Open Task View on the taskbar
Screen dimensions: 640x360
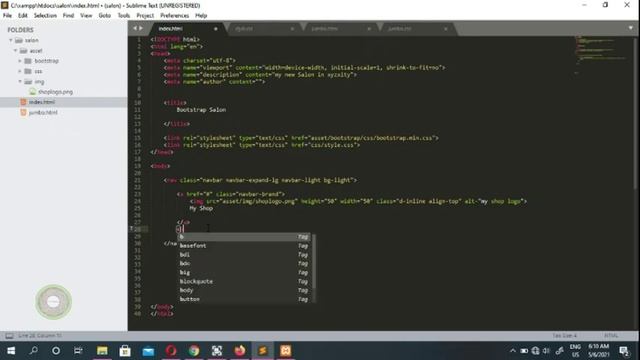tap(78, 351)
